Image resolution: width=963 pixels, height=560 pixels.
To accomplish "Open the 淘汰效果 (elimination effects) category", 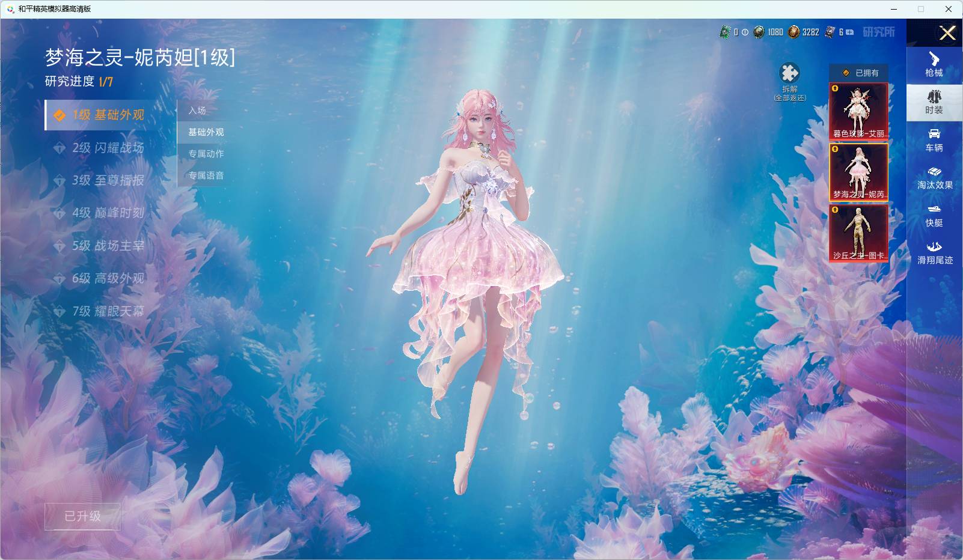I will tap(934, 177).
